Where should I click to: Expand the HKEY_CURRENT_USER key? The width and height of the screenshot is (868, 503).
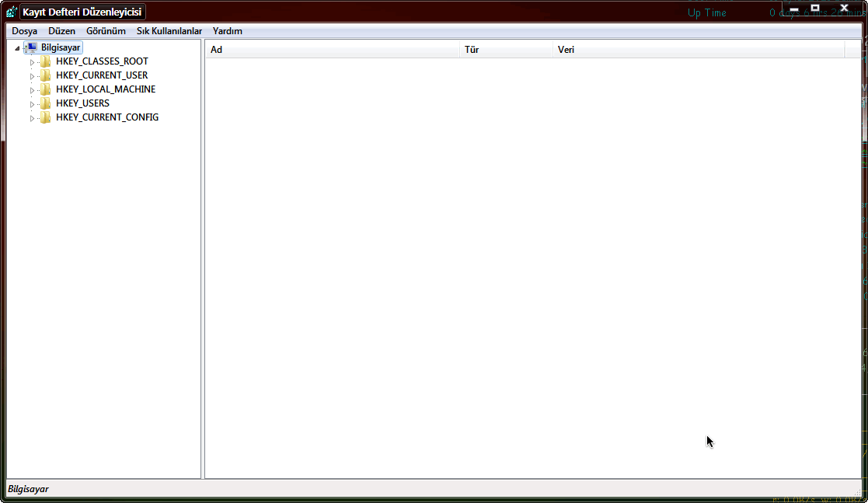click(32, 76)
